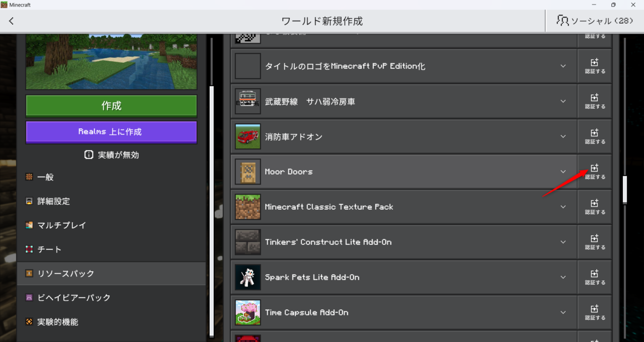Screen dimensions: 644x342
Task: Click the fire truck pack thumbnail
Action: 248,136
